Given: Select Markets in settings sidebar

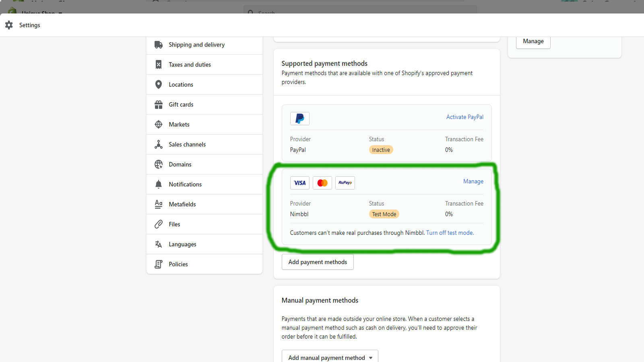Looking at the screenshot, I should [x=204, y=124].
